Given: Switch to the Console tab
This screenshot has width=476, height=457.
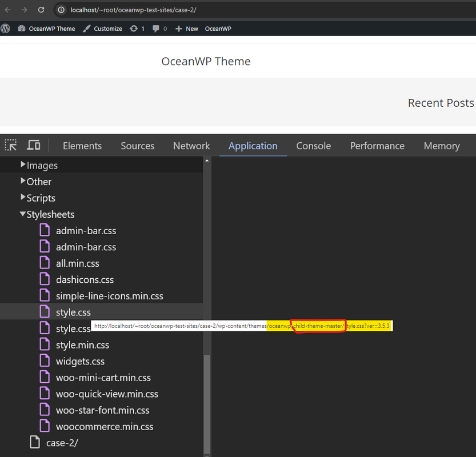Looking at the screenshot, I should click(314, 146).
